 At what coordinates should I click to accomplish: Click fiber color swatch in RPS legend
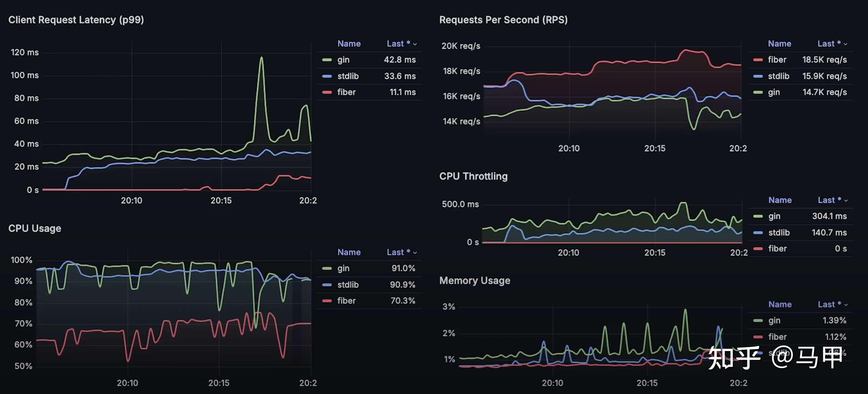click(757, 60)
